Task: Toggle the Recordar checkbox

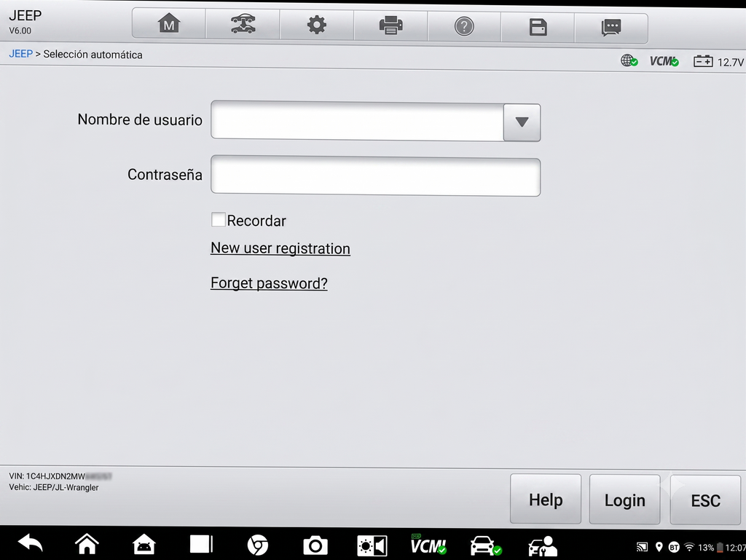Action: tap(219, 220)
